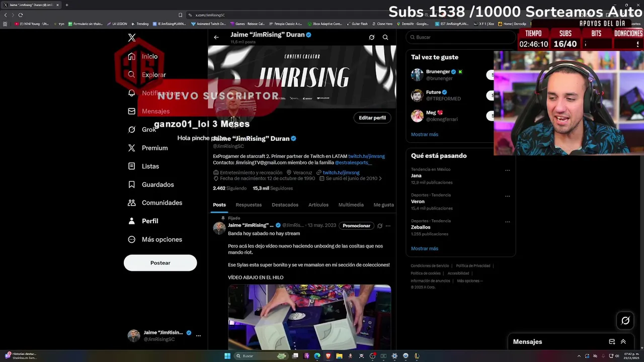Compose new message icon in Mensajes bar

click(612, 342)
